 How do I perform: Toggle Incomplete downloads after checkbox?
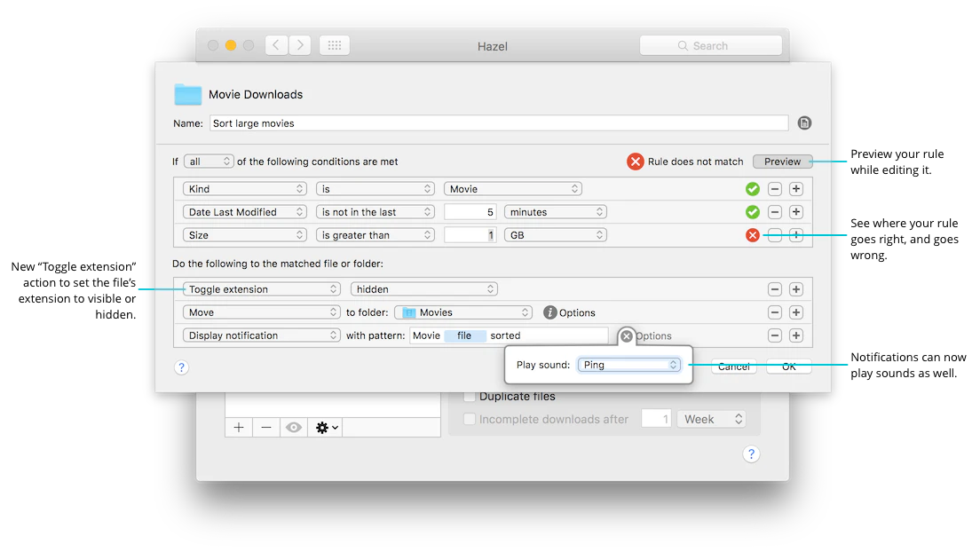pos(470,419)
